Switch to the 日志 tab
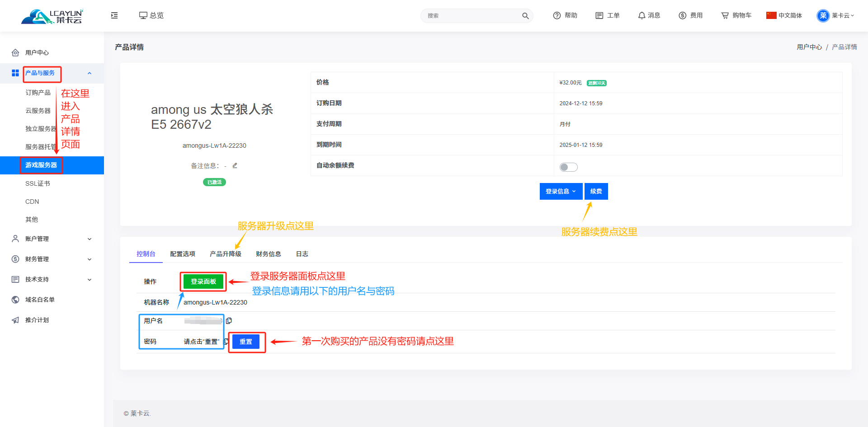This screenshot has width=868, height=427. (x=302, y=254)
